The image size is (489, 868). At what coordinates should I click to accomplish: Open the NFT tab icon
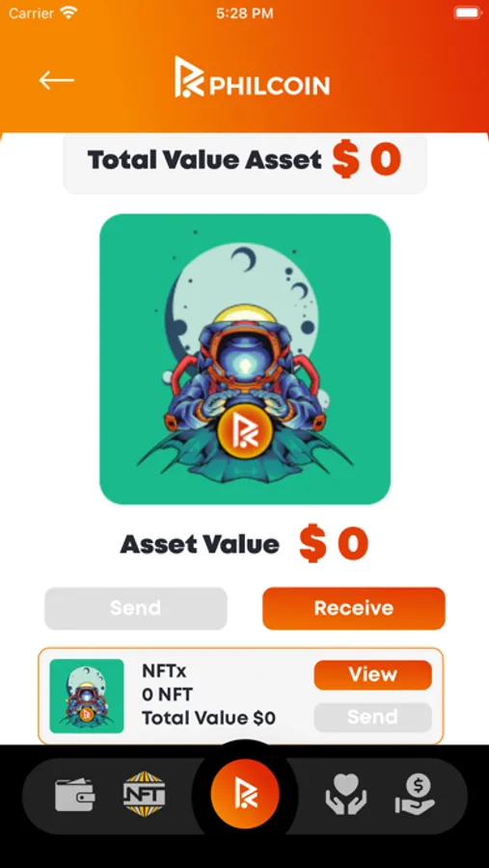click(144, 795)
